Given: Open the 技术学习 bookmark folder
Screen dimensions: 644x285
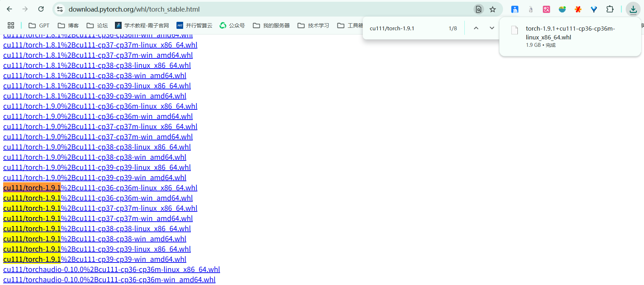Looking at the screenshot, I should click(313, 25).
